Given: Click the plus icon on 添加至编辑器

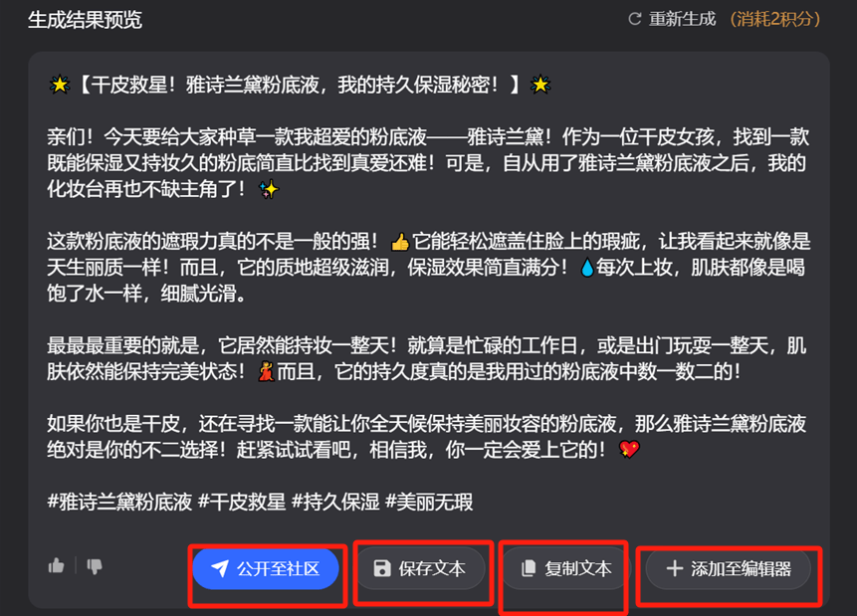Looking at the screenshot, I should coord(675,568).
